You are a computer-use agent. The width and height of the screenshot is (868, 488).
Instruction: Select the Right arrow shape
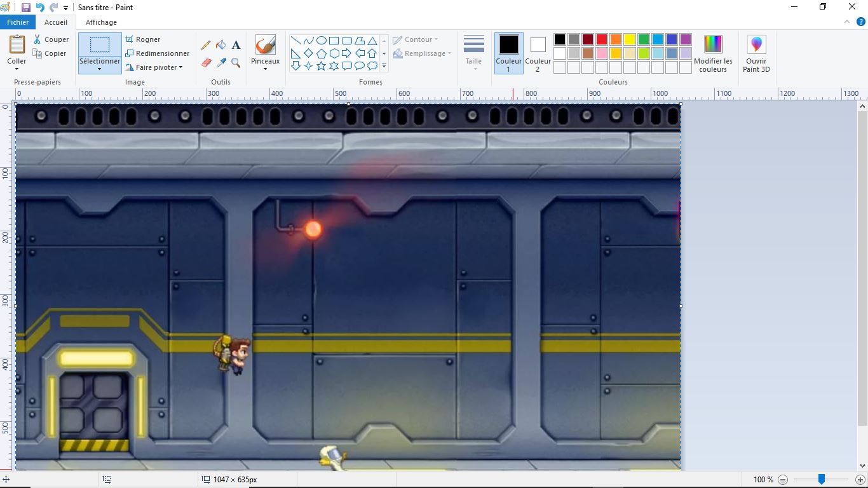tap(347, 53)
